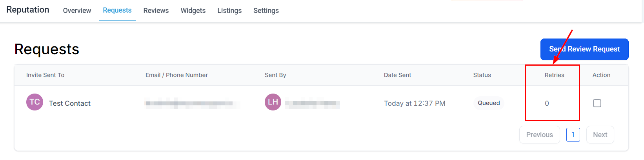Image resolution: width=644 pixels, height=160 pixels.
Task: Click the Test Contact name
Action: 70,103
